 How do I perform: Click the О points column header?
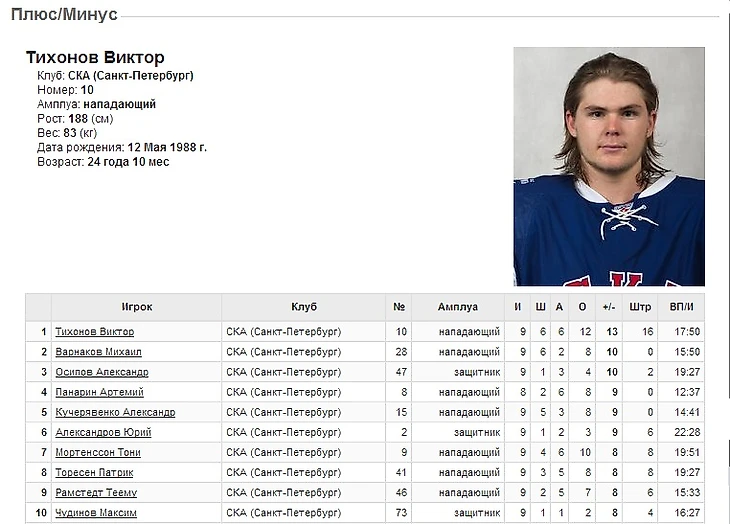(582, 307)
